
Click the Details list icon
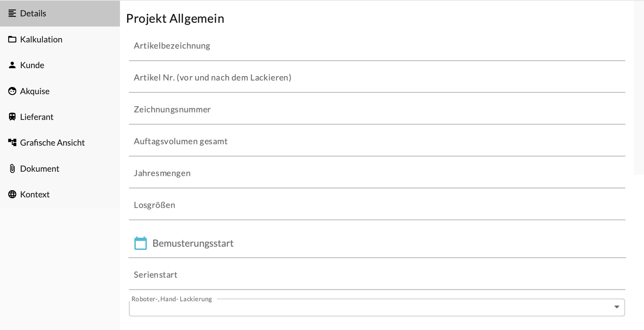(12, 13)
